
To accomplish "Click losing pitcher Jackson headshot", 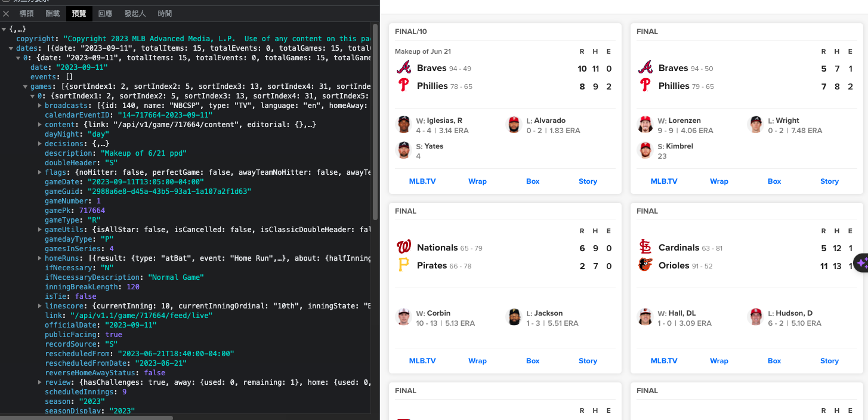I will point(514,317).
